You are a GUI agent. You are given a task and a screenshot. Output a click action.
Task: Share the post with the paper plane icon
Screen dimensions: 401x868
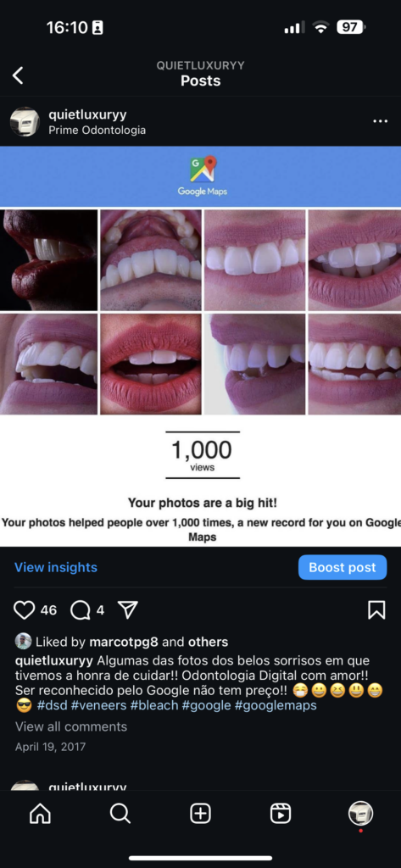click(128, 610)
